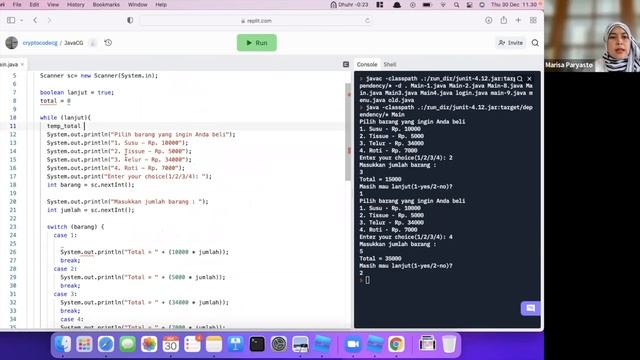
Task: Show Safari tab overview grid icon
Action: click(533, 20)
